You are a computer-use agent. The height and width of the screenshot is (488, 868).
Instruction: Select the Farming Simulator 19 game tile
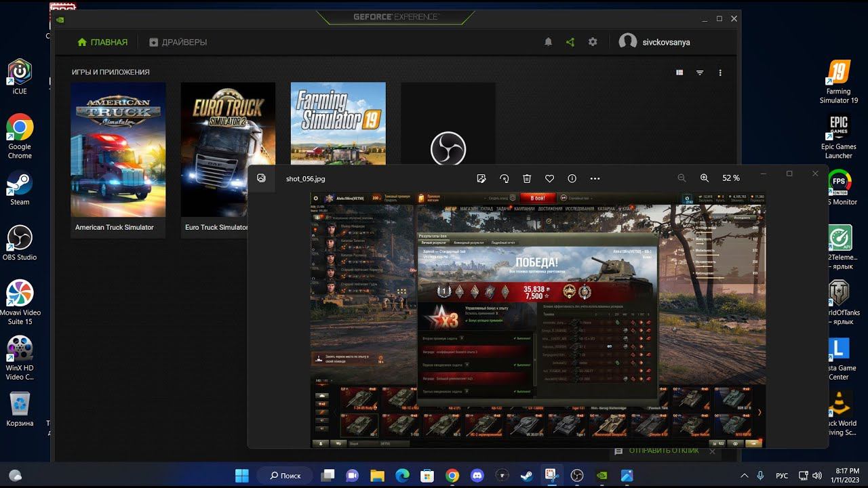click(338, 122)
